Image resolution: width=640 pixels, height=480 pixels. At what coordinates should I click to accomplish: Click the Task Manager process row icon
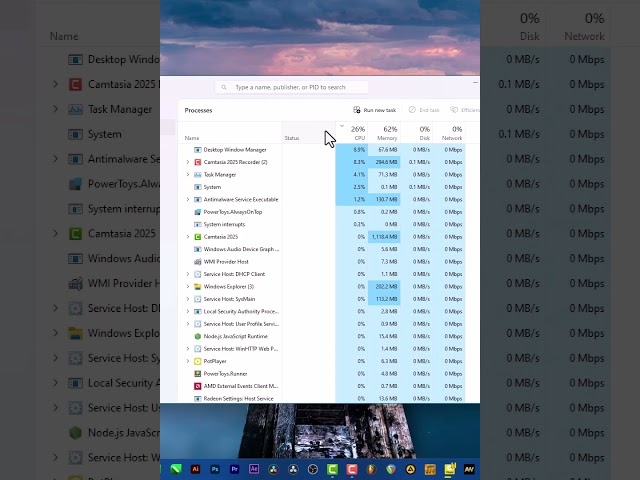[x=198, y=175]
